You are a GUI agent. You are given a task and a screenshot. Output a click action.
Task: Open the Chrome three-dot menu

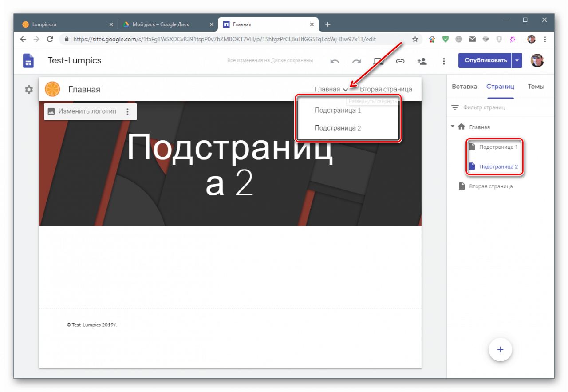click(545, 39)
